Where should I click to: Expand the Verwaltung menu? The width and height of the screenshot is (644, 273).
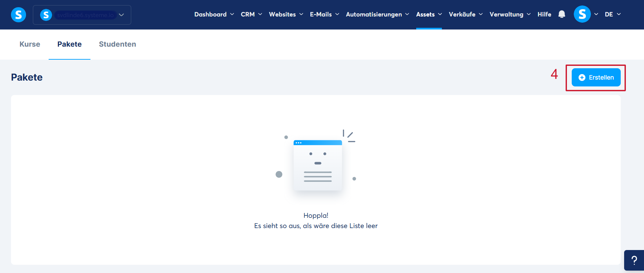point(510,14)
